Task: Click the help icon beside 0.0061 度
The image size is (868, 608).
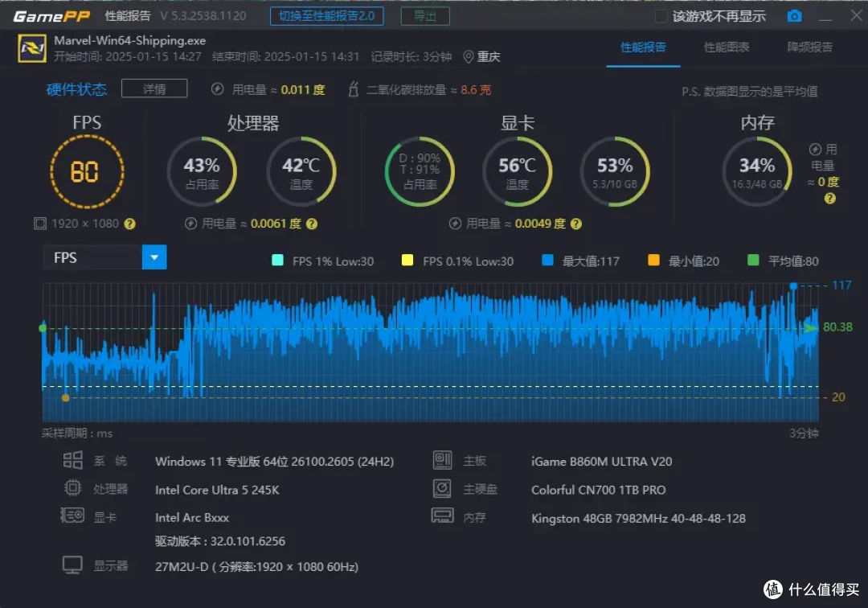Action: 312,224
